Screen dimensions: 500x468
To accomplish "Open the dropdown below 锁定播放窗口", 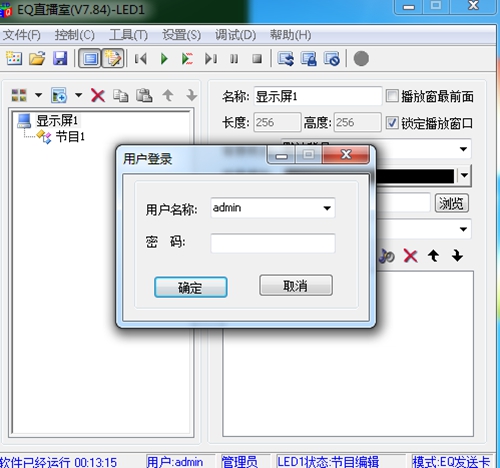I will pyautogui.click(x=463, y=149).
